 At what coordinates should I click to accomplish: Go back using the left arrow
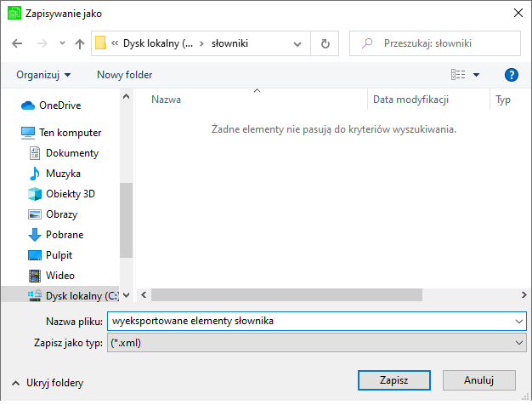coord(17,43)
